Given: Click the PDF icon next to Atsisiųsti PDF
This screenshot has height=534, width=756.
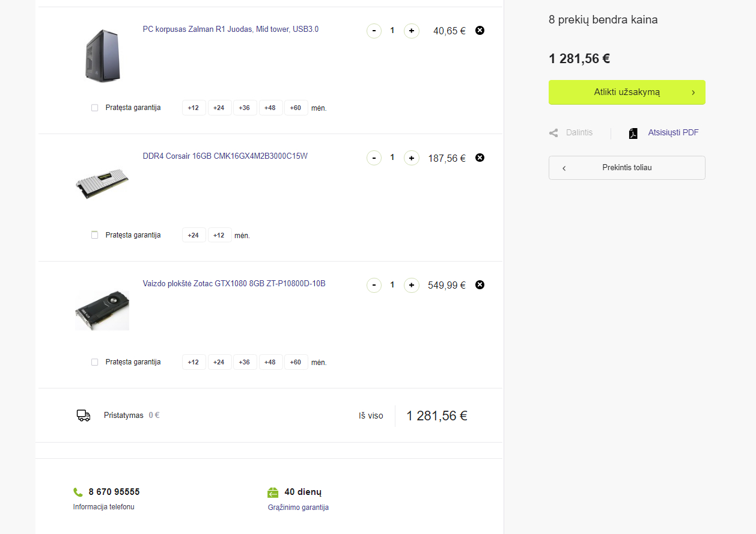Looking at the screenshot, I should point(633,133).
